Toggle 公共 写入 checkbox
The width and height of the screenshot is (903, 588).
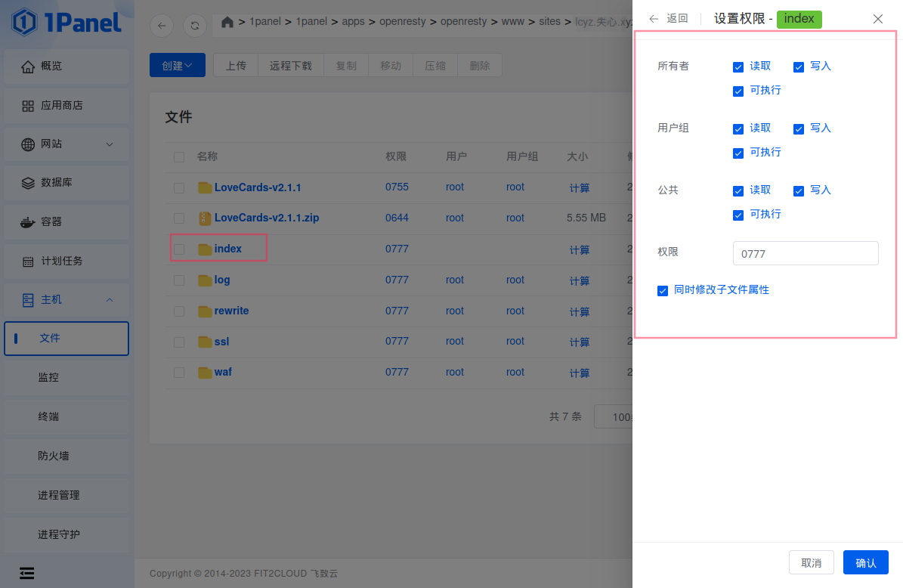tap(799, 191)
